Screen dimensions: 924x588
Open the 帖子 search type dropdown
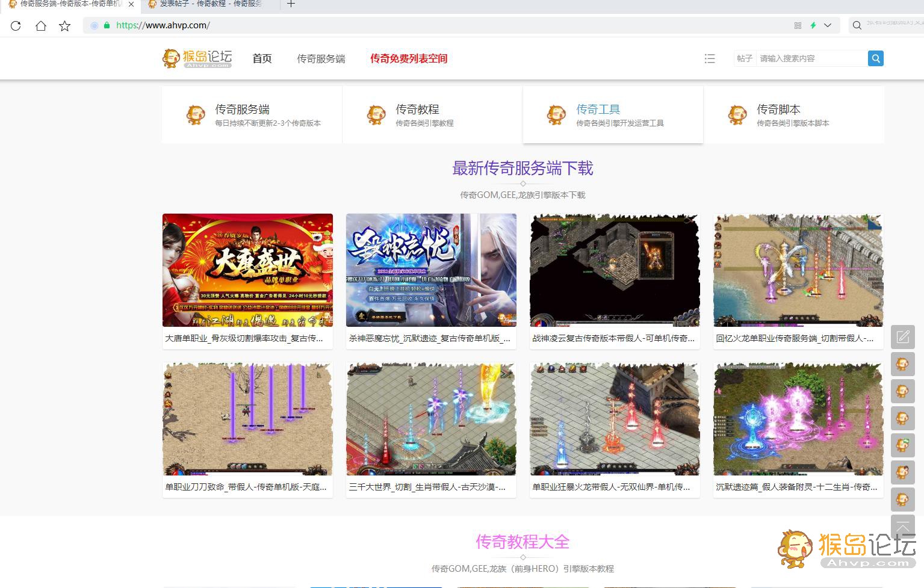pyautogui.click(x=745, y=58)
